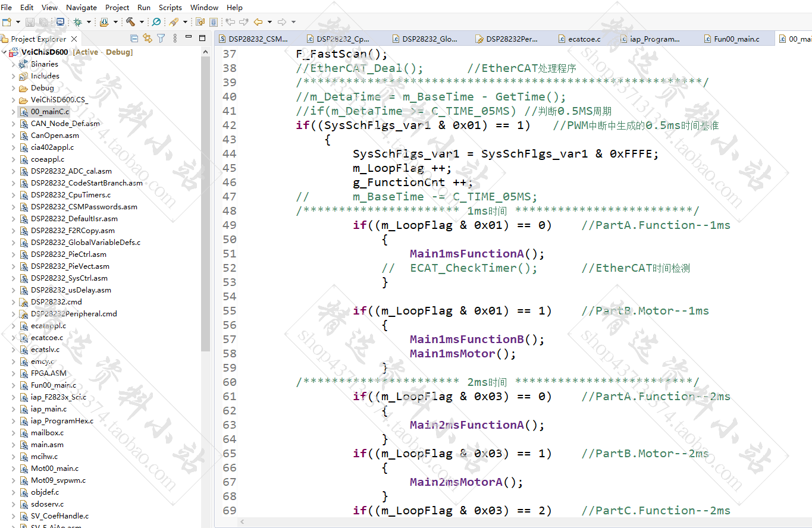Select FPGA.ASM in Project Explorer
812x528 pixels.
(x=49, y=373)
